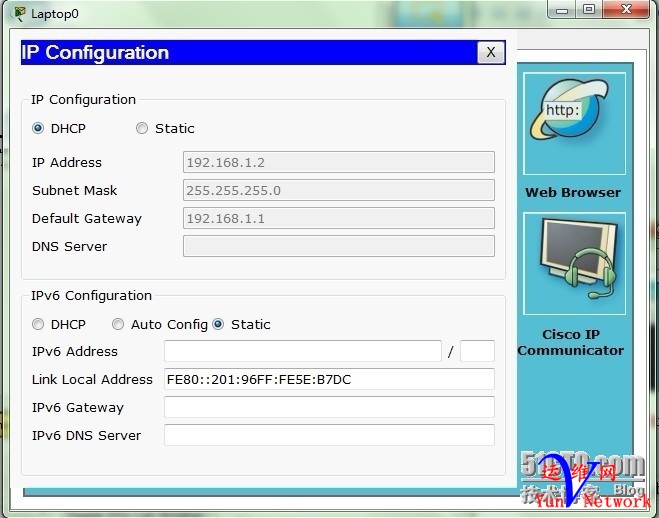Click the Link Local Address field

click(x=330, y=379)
